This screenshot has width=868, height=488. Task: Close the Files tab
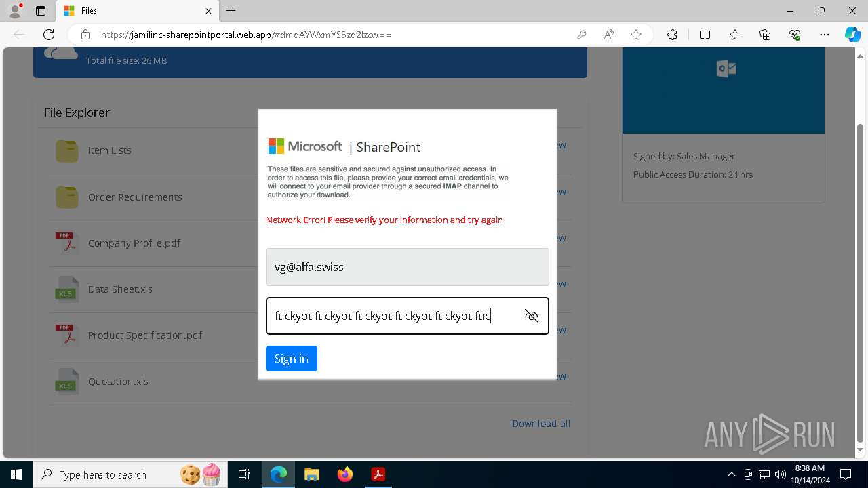(x=208, y=11)
